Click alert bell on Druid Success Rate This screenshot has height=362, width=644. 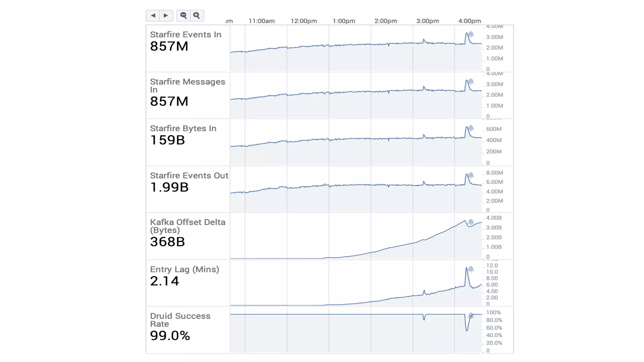coord(471,315)
